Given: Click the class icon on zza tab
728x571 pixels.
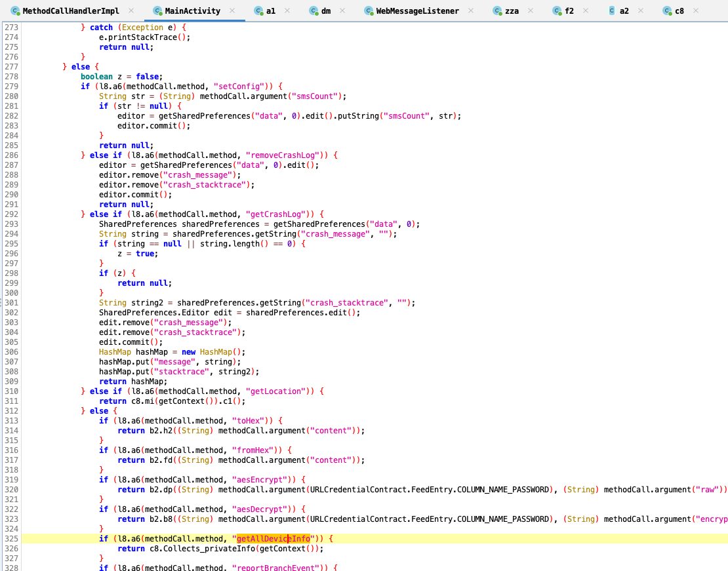Looking at the screenshot, I should pyautogui.click(x=497, y=10).
